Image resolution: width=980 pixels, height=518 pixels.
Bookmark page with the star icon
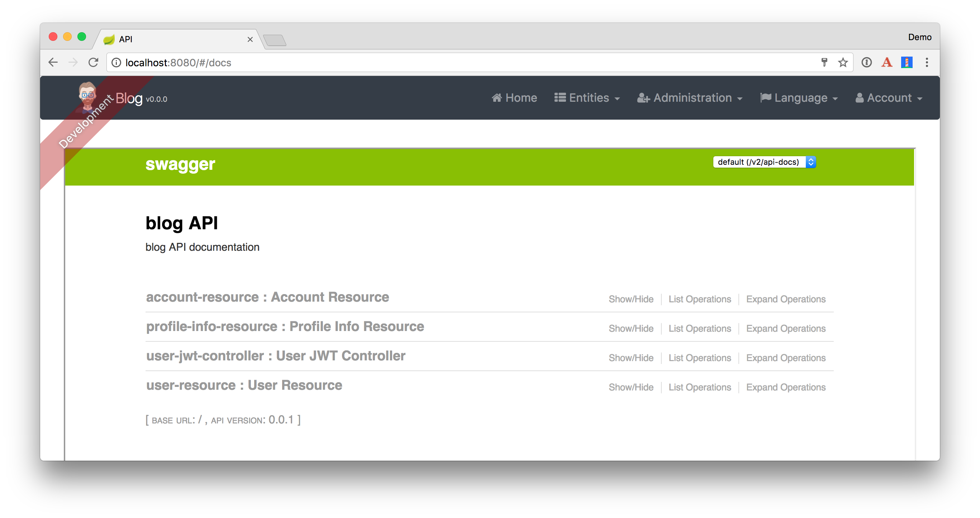(843, 62)
